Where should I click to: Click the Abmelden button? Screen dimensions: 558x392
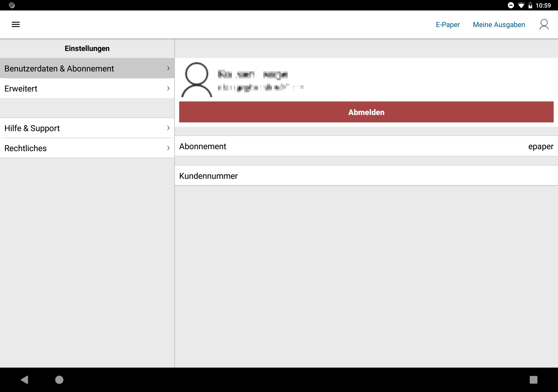[366, 112]
